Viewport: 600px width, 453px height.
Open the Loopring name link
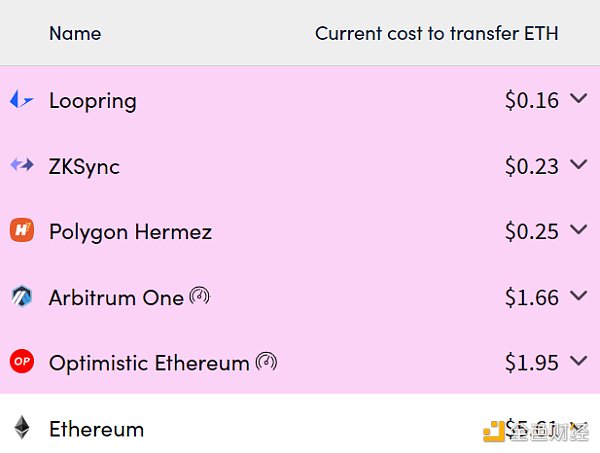[93, 101]
